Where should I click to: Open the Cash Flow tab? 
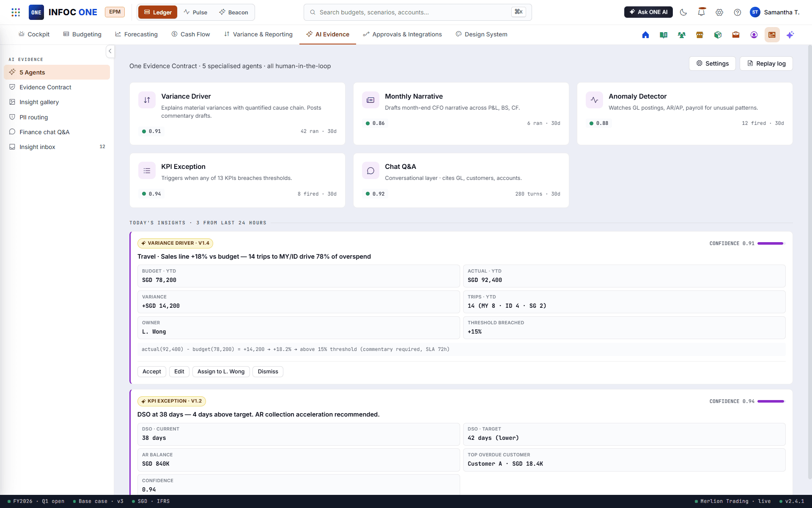click(191, 34)
